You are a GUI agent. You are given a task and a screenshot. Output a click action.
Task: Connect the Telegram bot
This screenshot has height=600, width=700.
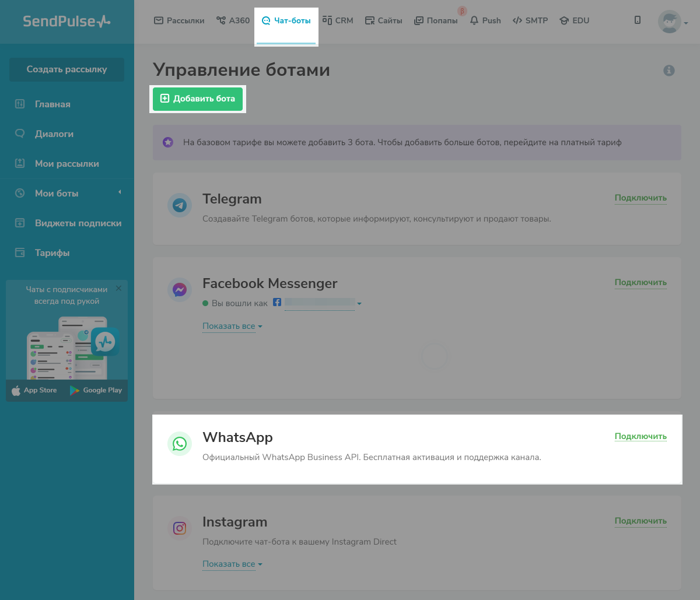640,198
